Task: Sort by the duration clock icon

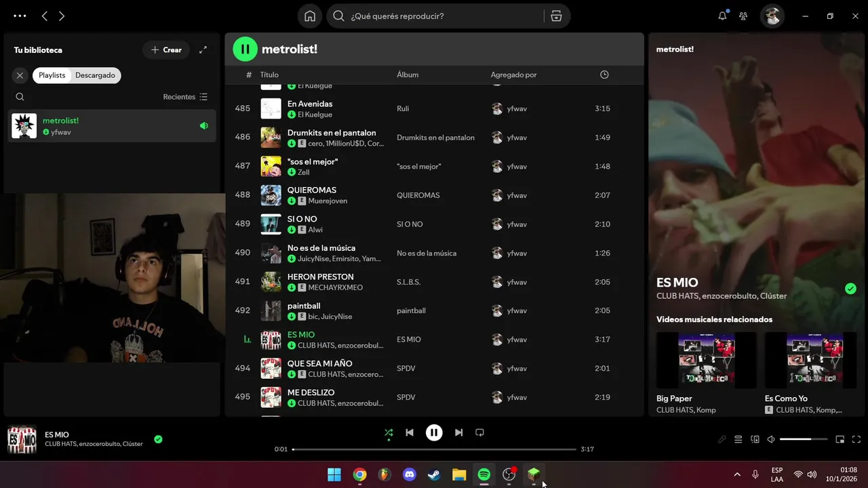Action: click(x=604, y=75)
